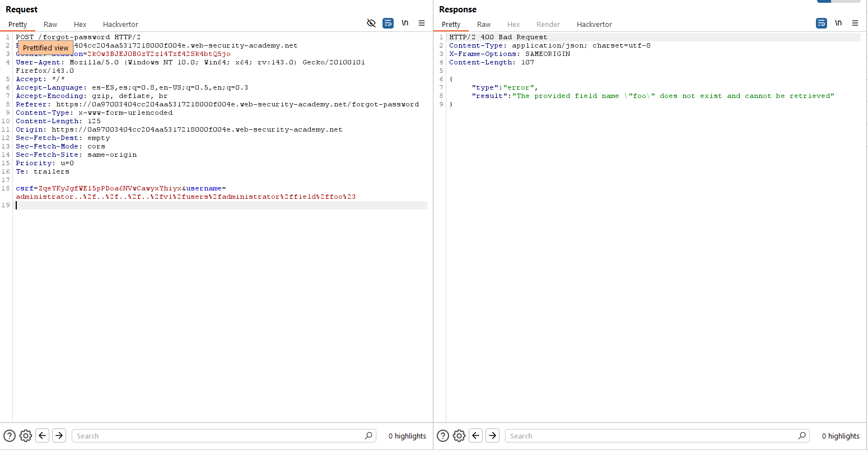Toggle the crossed-eye visibility icon in Request
This screenshot has height=452, width=868.
click(371, 23)
